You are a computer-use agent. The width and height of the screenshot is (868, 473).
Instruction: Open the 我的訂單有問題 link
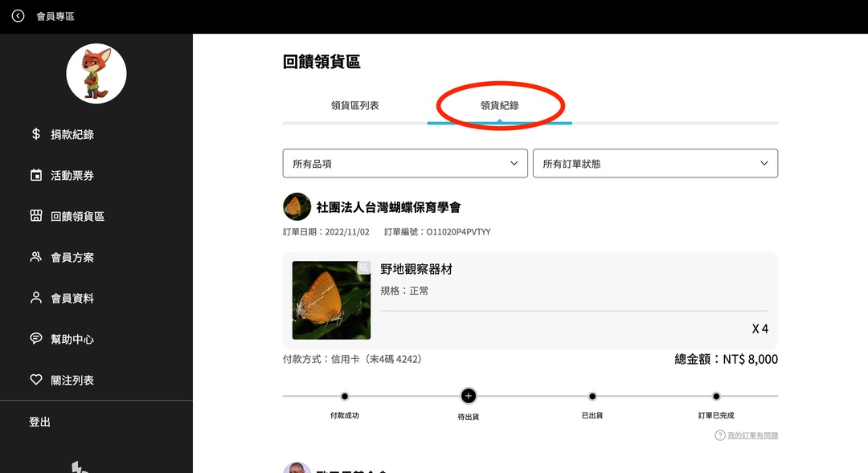(x=752, y=435)
